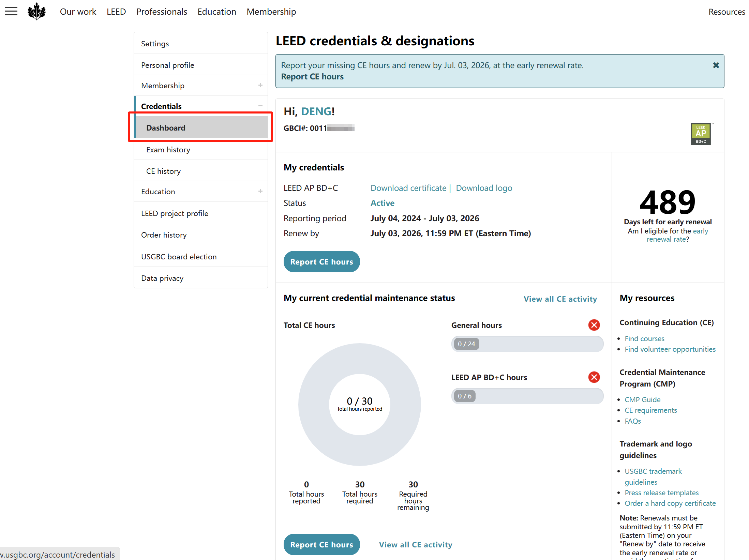Open Personal profile in the sidebar
Viewport: 749px width, 560px height.
coord(201,65)
